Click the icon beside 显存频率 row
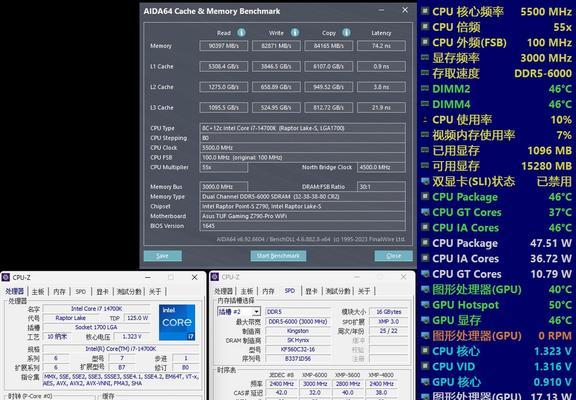The image size is (576, 400). coord(425,57)
